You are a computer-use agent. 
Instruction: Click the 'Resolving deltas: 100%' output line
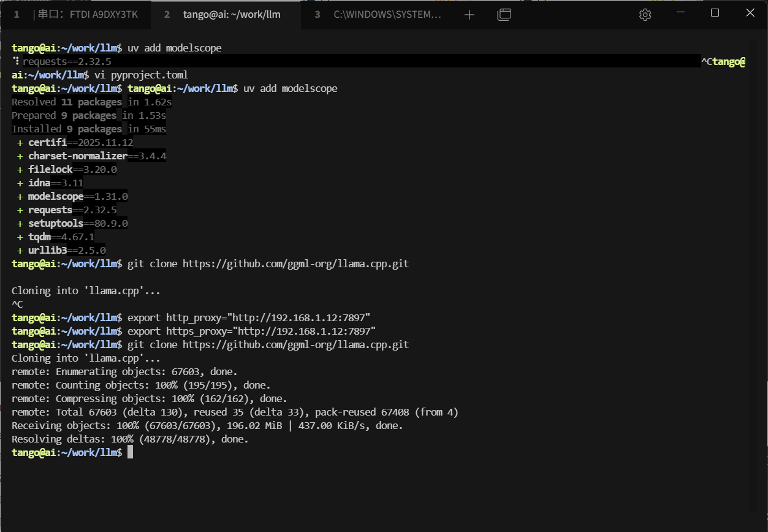[x=130, y=439]
